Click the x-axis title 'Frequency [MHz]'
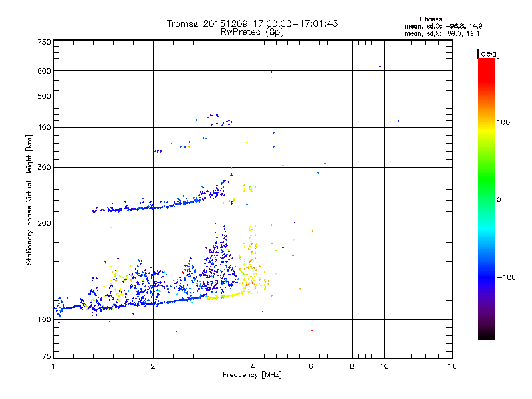Viewport: 532px width, 399px height. (x=252, y=375)
